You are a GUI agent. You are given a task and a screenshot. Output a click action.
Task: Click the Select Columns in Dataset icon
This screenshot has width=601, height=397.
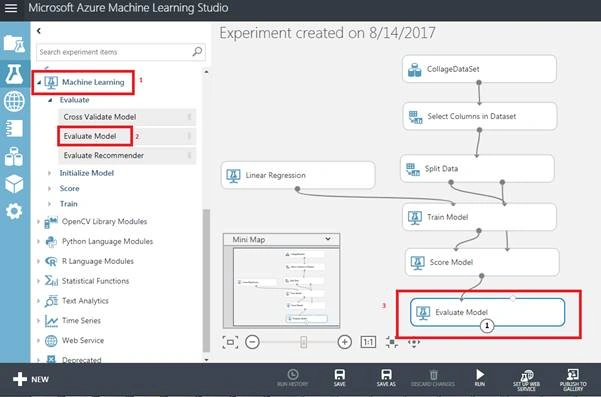[415, 117]
